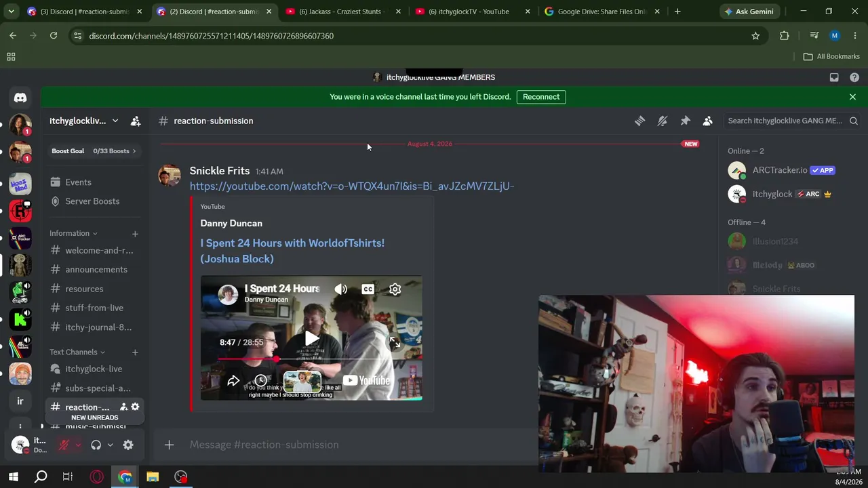Open the subs-special-a... channel
868x488 pixels.
pyautogui.click(x=94, y=388)
